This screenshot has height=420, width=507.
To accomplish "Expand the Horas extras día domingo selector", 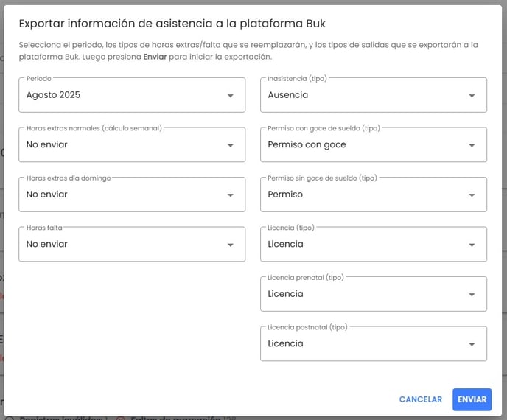I will point(132,195).
